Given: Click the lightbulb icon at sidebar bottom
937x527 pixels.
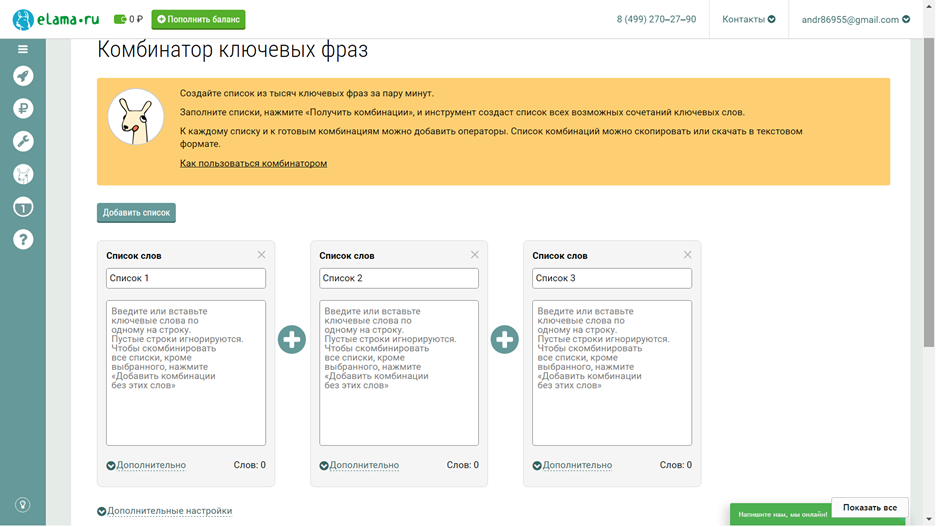Looking at the screenshot, I should [23, 505].
